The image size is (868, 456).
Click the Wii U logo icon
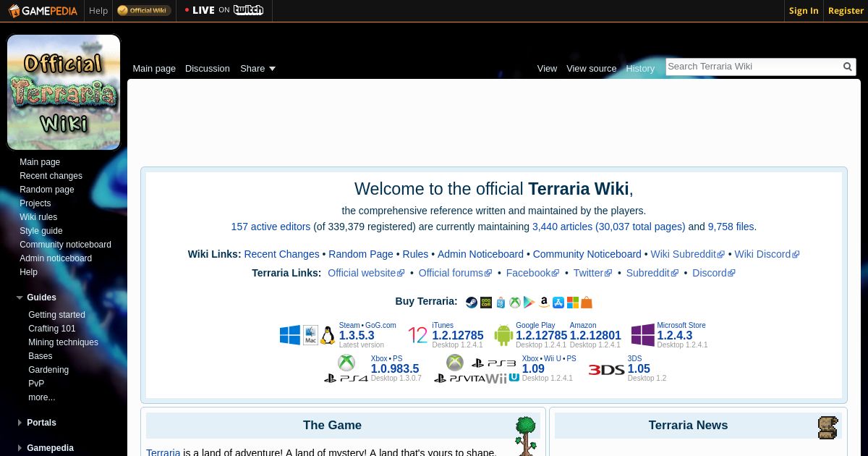click(503, 378)
